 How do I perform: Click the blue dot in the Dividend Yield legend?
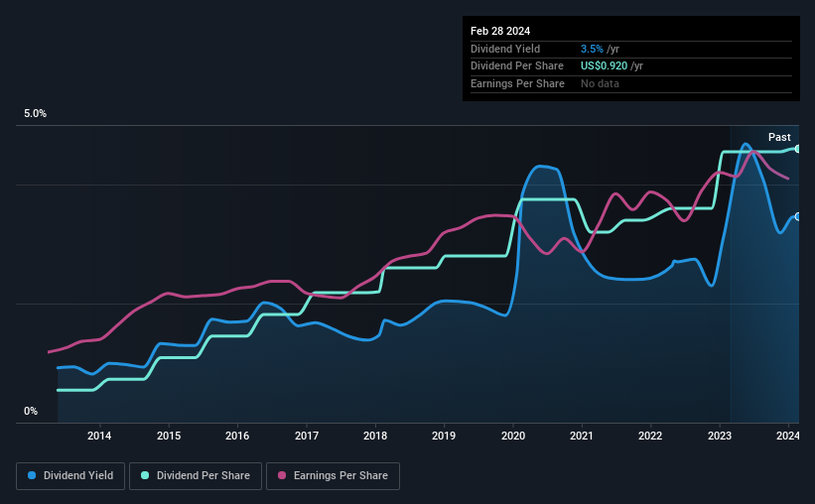coord(33,476)
